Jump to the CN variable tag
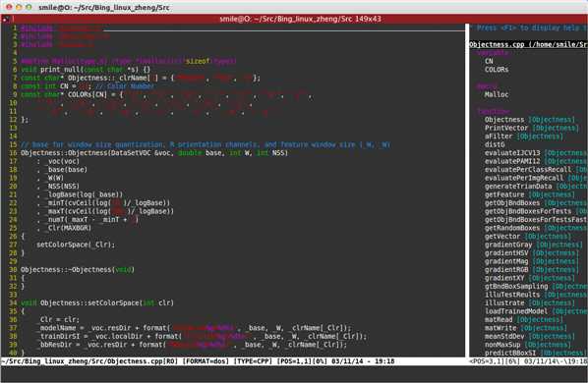This screenshot has width=588, height=383. point(489,61)
